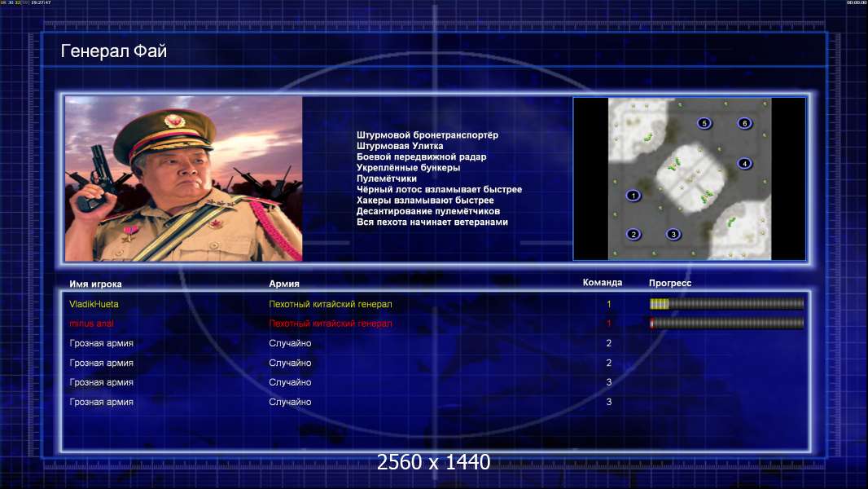This screenshot has height=489, width=868.
Task: Select start position marker 6 on the minimap
Action: click(x=743, y=123)
